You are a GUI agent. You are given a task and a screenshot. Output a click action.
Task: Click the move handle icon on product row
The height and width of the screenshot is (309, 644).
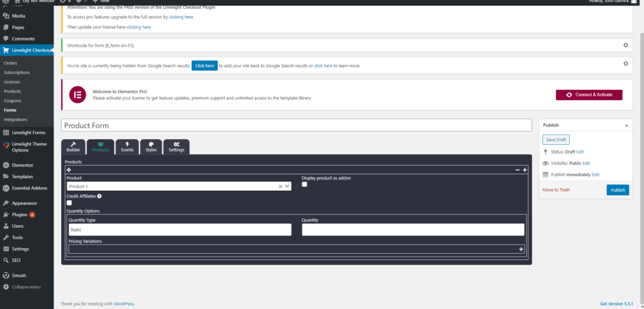tap(69, 170)
